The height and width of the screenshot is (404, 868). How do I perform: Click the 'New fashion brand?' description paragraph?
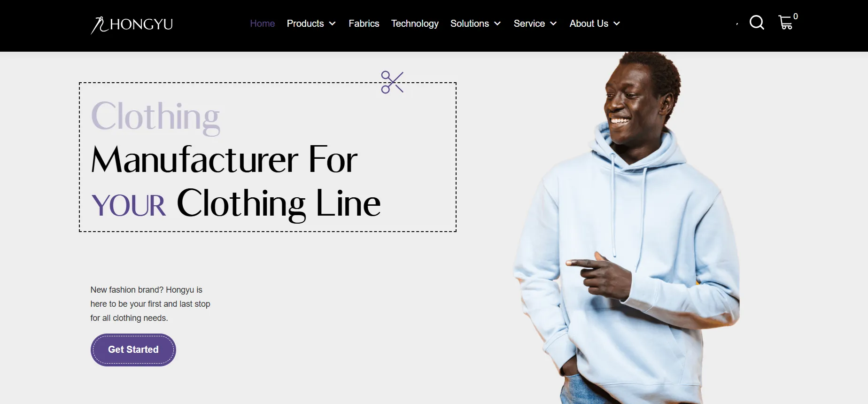pos(150,304)
